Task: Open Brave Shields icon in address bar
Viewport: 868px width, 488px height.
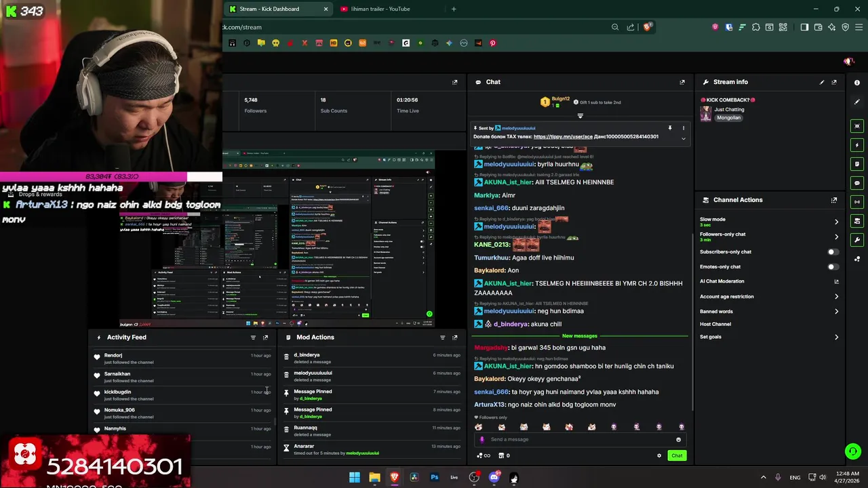Action: point(647,27)
